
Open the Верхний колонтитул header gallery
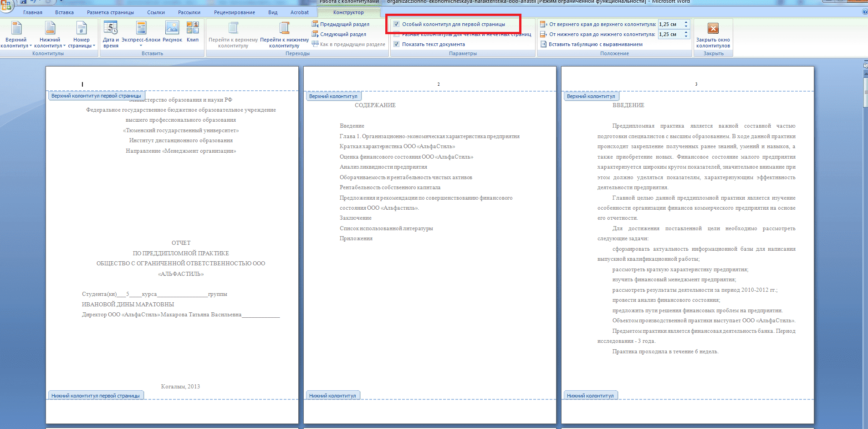(16, 34)
